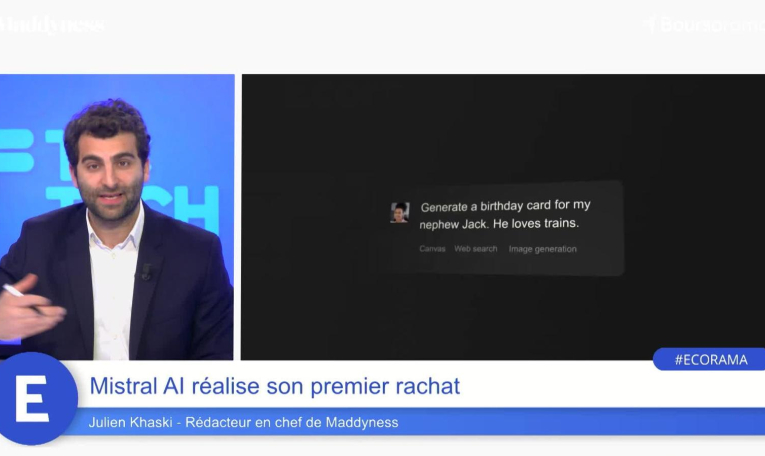Choose Image generation option in the prompt box
This screenshot has width=765, height=456.
click(x=543, y=249)
